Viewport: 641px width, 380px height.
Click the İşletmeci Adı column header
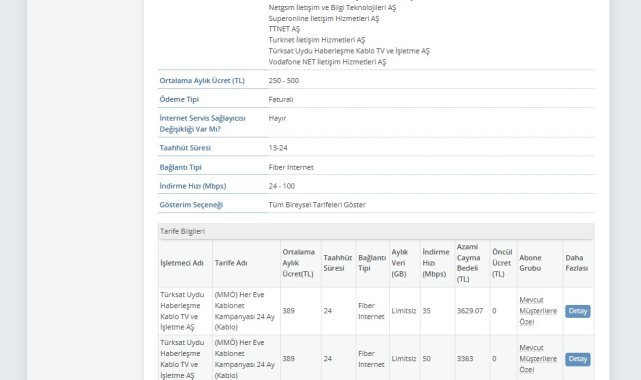(x=182, y=263)
